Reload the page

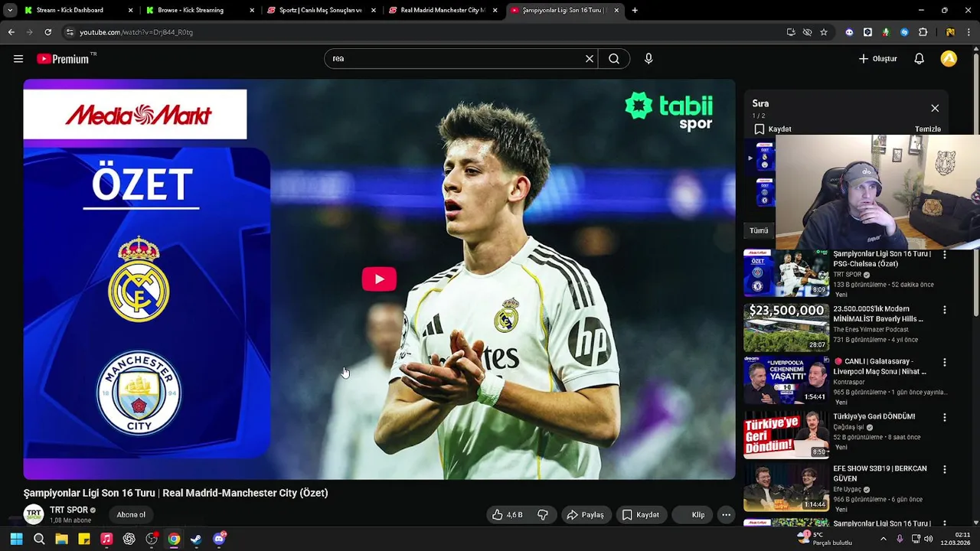pos(48,32)
